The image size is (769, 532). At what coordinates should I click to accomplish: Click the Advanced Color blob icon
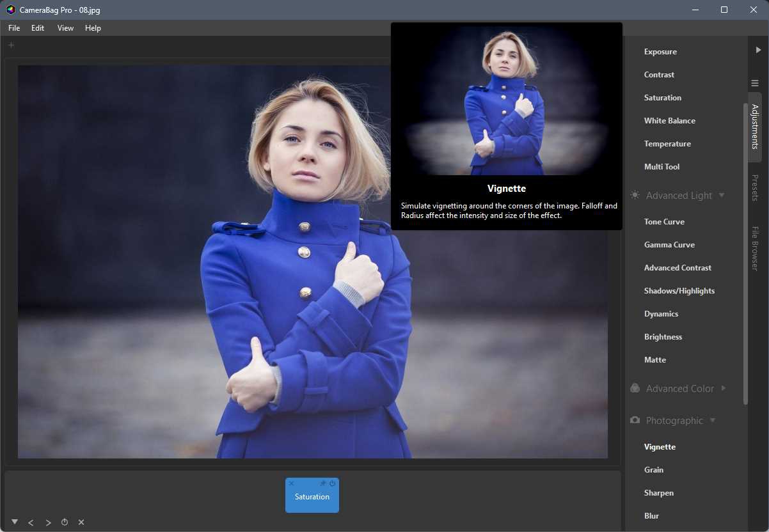[x=635, y=388]
